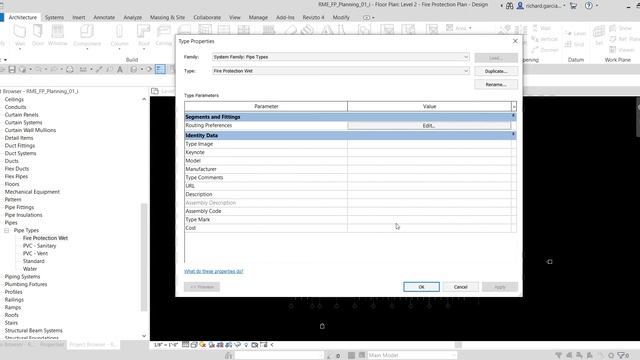Open the Systems ribbon tab
This screenshot has width=640, height=360.
54,18
